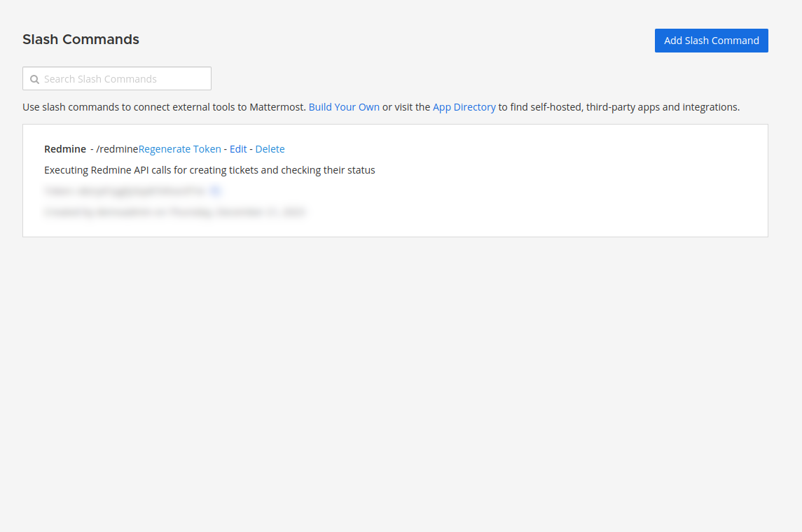This screenshot has height=532, width=802.
Task: Open the Build Your Own link
Action: [344, 107]
